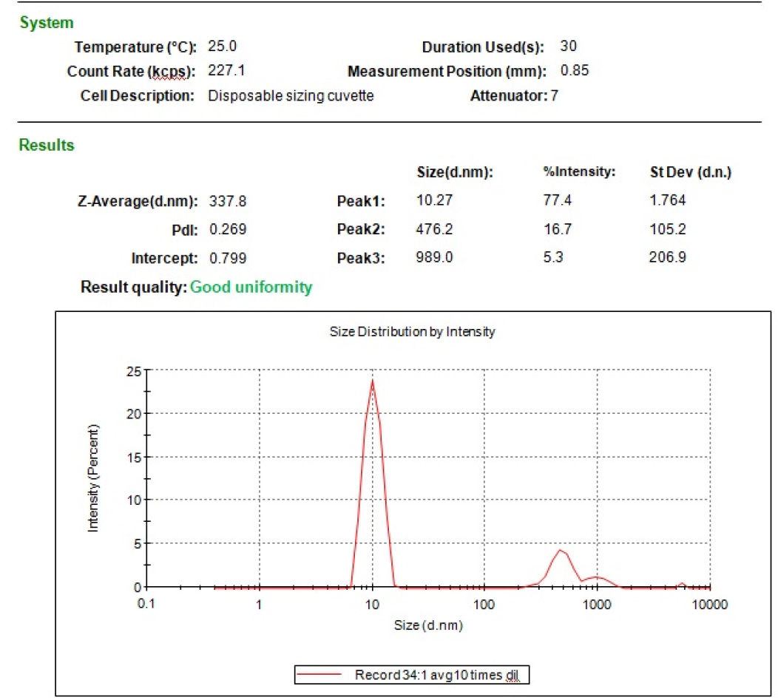Viewport: 778px width, 700px height.
Task: Click the Size (d.nm) x-axis title
Action: 429,625
